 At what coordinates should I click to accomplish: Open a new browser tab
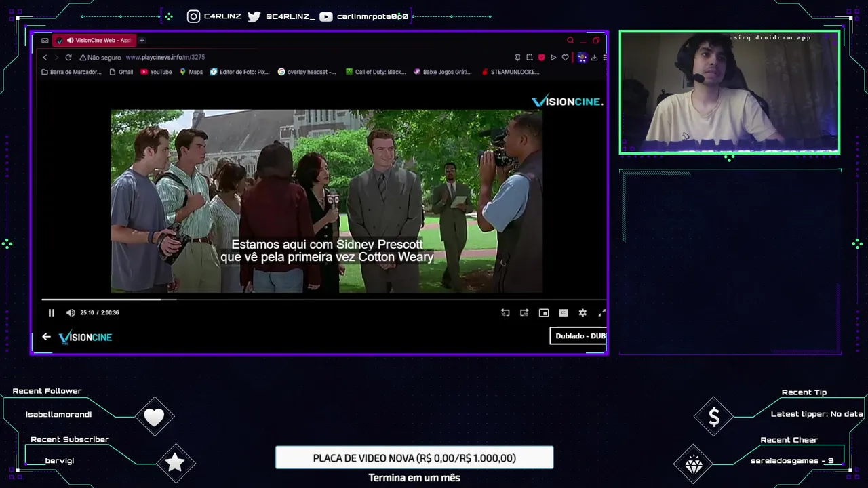[x=142, y=40]
